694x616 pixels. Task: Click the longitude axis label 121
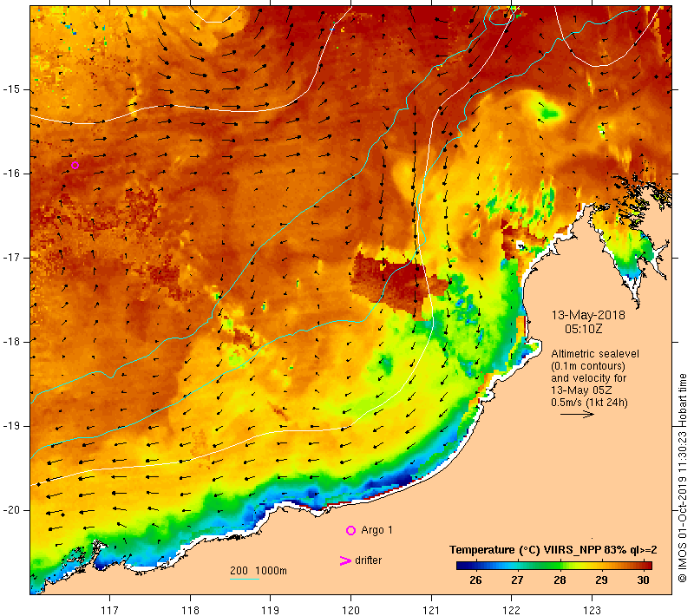click(431, 610)
